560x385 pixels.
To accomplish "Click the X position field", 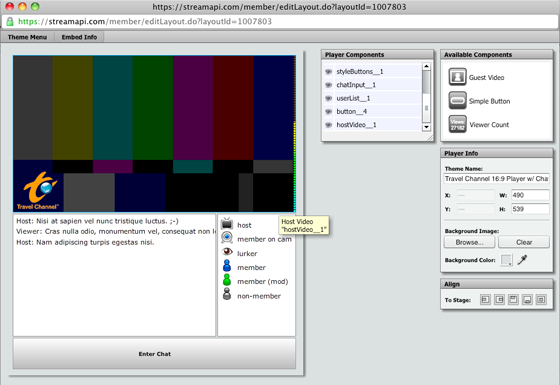I will (476, 195).
